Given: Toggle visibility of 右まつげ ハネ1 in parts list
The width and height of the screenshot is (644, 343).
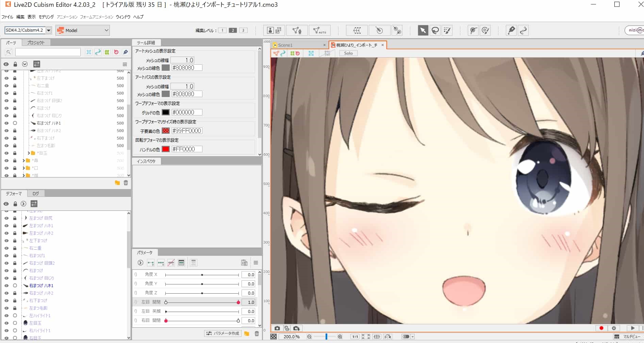Looking at the screenshot, I should click(6, 123).
